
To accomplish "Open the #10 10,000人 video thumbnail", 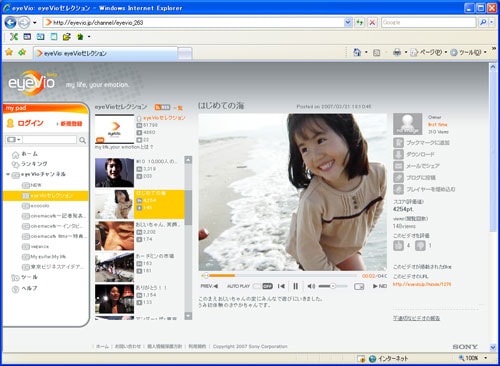I will [114, 173].
